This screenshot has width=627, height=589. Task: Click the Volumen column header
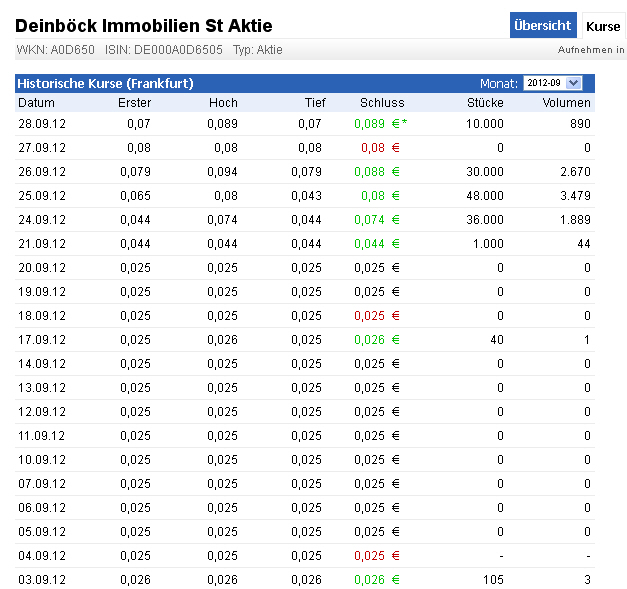(x=566, y=103)
